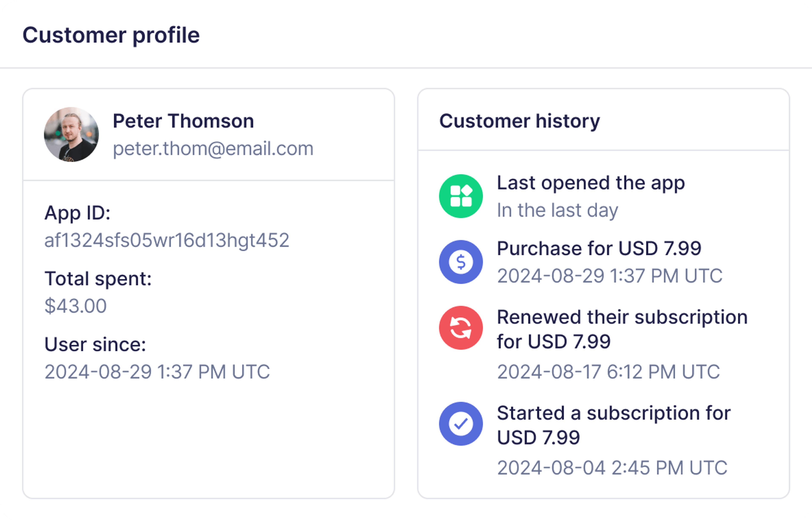Image resolution: width=812 pixels, height=521 pixels.
Task: Click the red subscription renewal icon
Action: (x=461, y=328)
